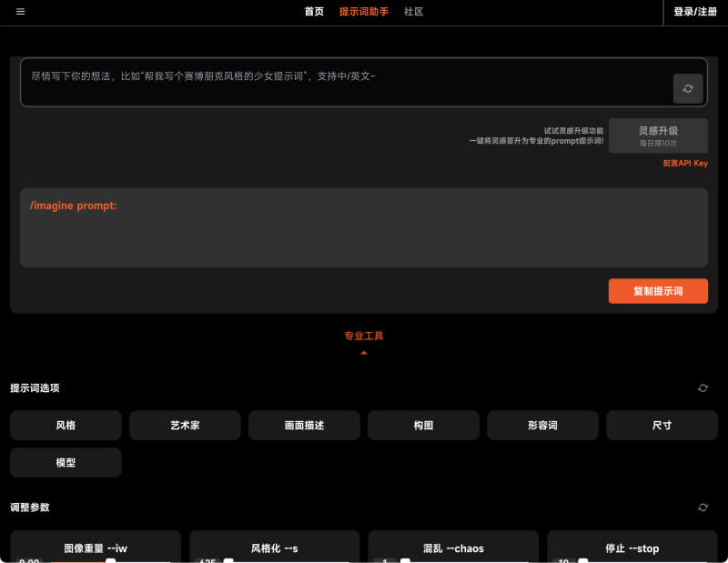Go to the 首页 tab
Image resolution: width=728 pixels, height=563 pixels.
tap(314, 12)
